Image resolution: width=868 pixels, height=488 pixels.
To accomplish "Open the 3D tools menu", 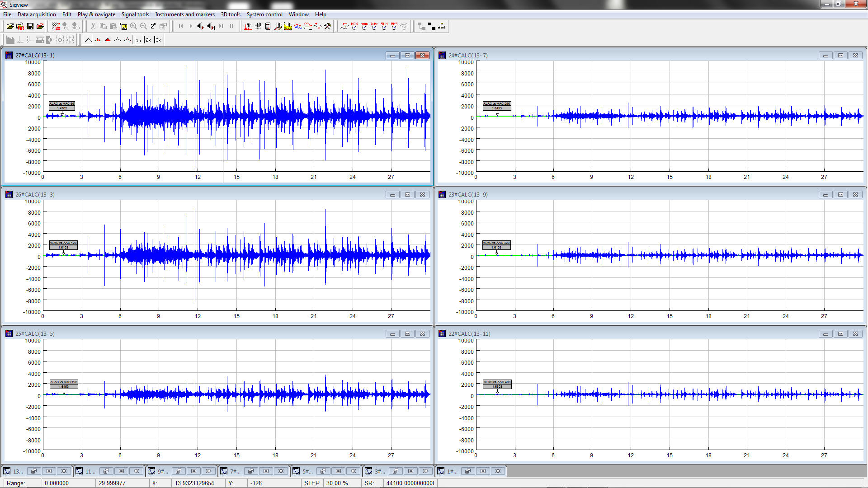I will point(231,14).
